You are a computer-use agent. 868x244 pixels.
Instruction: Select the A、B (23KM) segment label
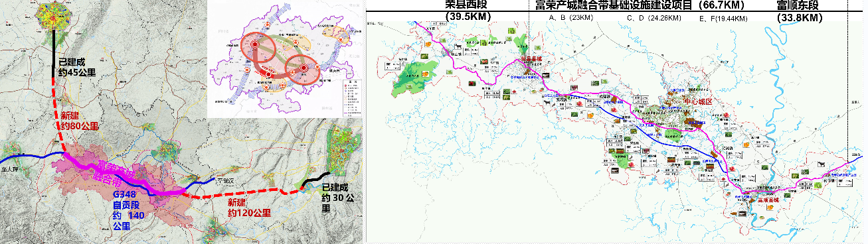(x=571, y=17)
